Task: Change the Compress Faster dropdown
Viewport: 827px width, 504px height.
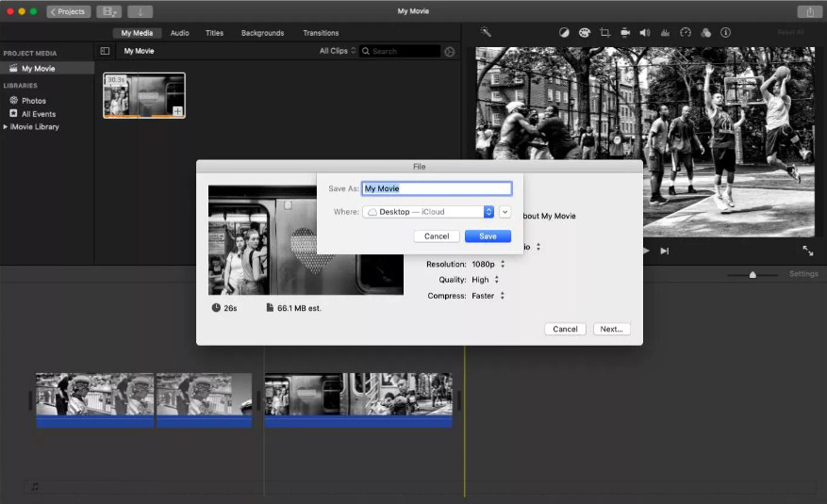Action: [488, 296]
